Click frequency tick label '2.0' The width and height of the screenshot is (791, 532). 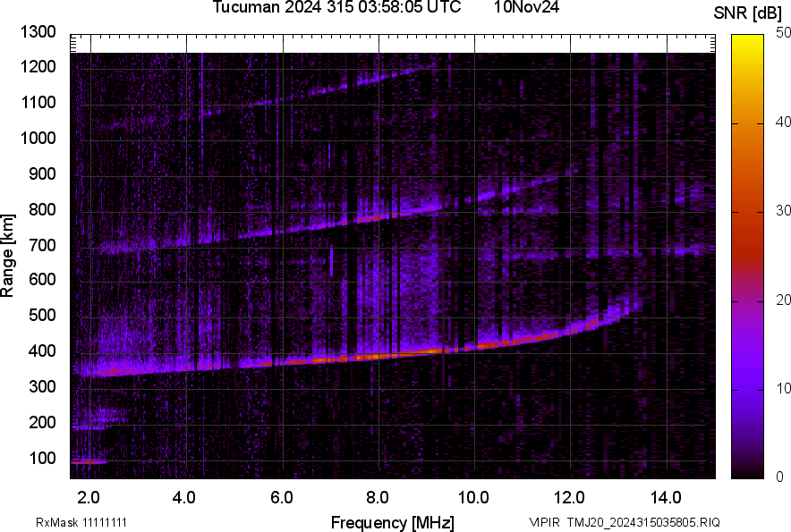pos(89,498)
